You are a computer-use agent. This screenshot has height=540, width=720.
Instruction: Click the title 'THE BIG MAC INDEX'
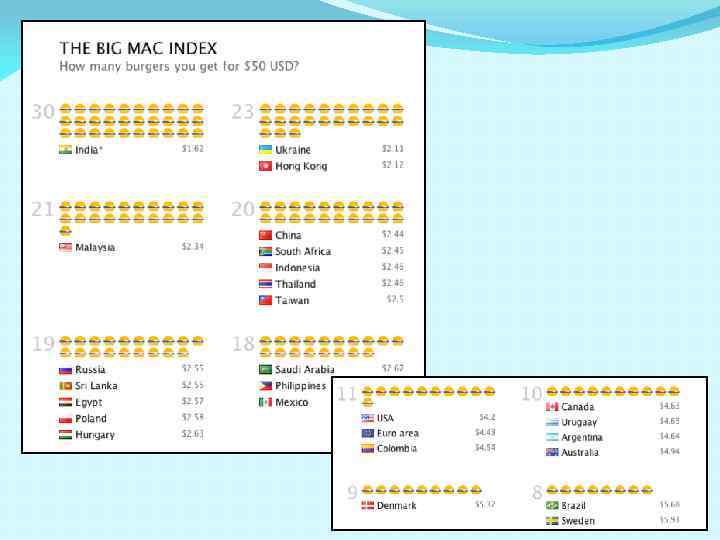(138, 48)
